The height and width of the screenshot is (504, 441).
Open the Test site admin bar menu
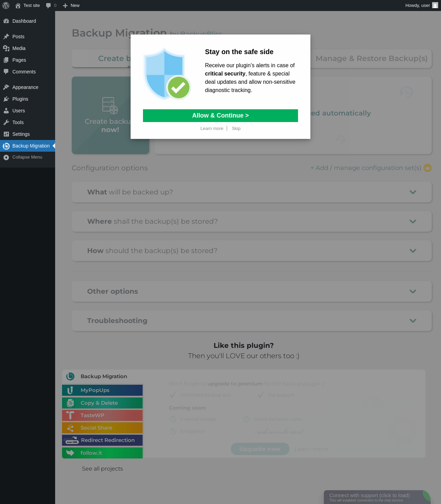click(x=28, y=6)
